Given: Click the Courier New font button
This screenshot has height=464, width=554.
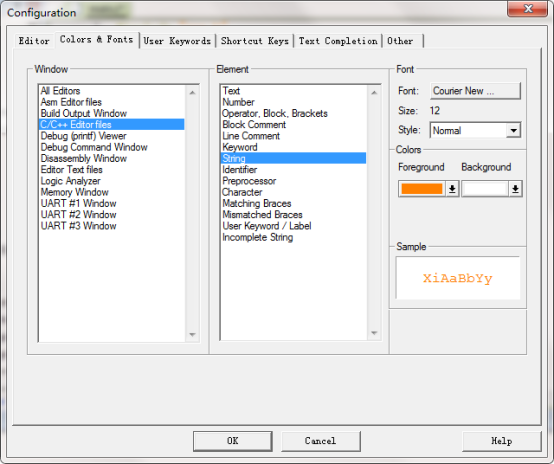Looking at the screenshot, I should coord(475,91).
